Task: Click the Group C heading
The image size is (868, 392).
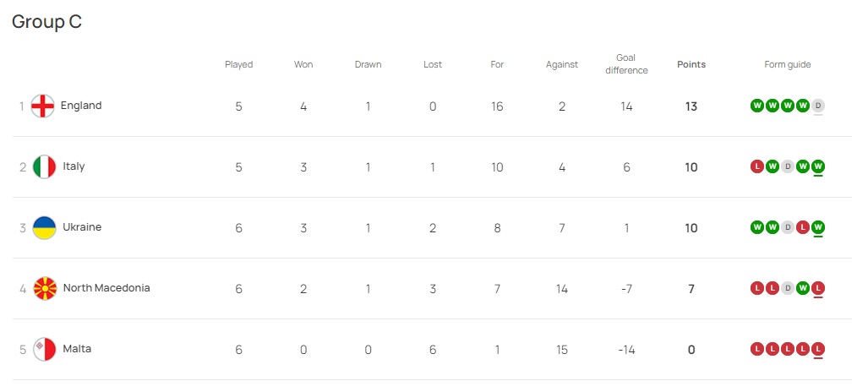Action: click(x=47, y=22)
